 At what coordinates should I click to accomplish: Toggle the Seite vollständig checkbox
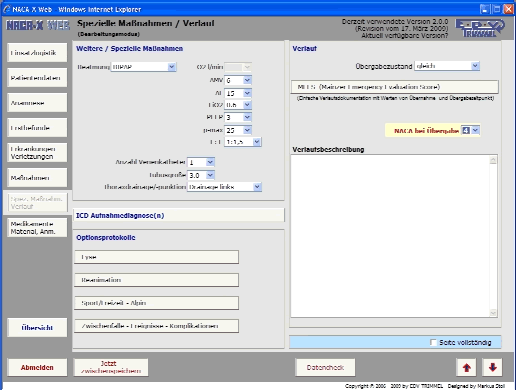tap(433, 342)
